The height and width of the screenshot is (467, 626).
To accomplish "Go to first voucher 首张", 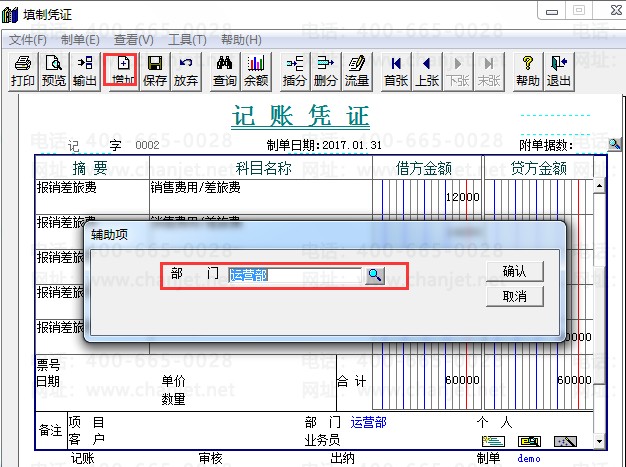I will coord(396,72).
